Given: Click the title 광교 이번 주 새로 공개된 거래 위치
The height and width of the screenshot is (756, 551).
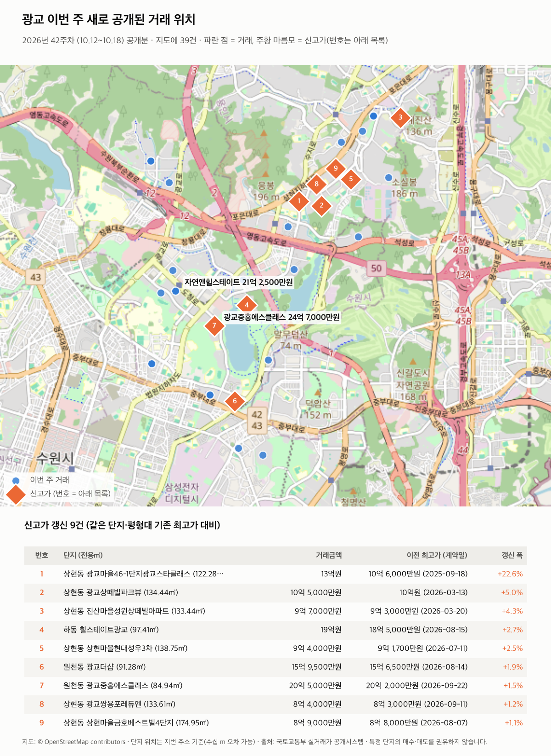Looking at the screenshot, I should [109, 19].
